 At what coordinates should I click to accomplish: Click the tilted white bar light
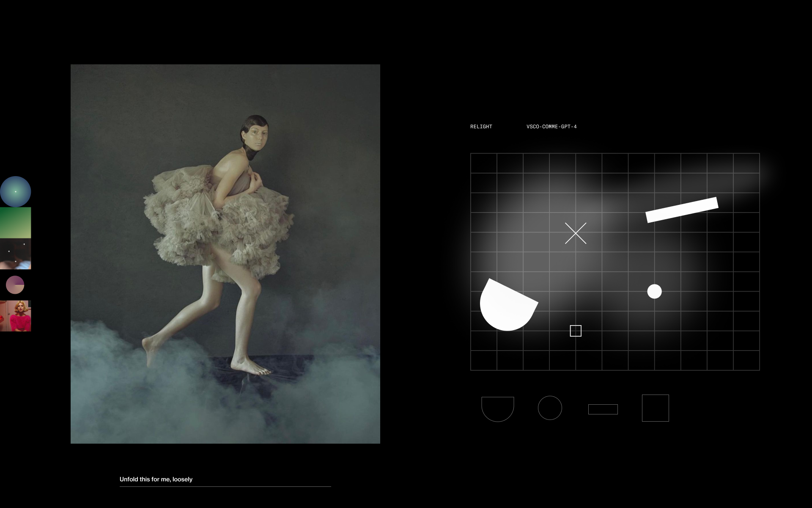682,210
